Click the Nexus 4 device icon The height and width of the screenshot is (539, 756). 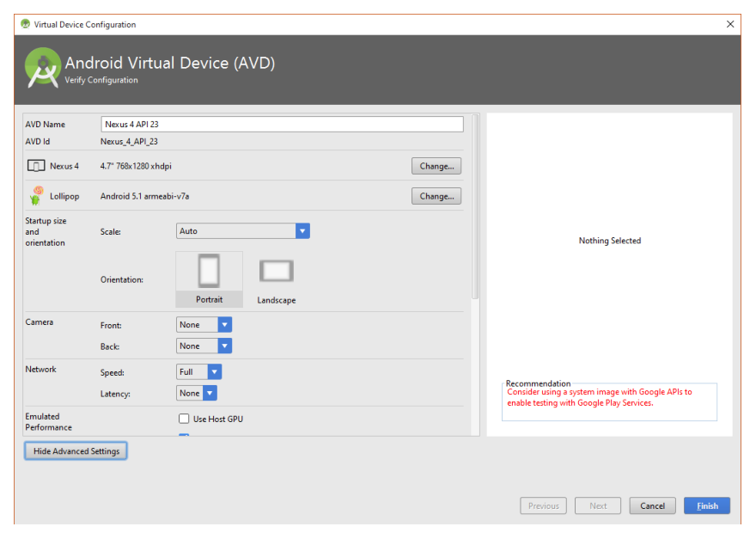coord(36,166)
